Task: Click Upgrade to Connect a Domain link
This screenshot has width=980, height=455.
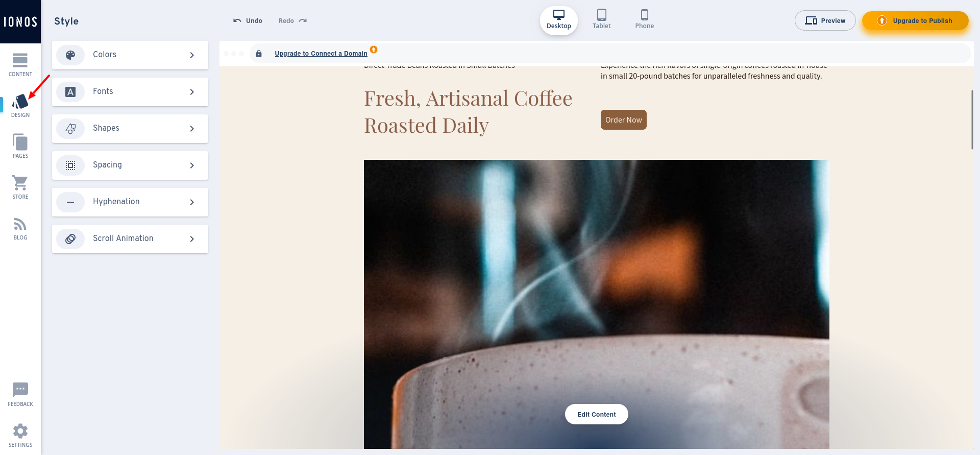Action: [x=321, y=54]
